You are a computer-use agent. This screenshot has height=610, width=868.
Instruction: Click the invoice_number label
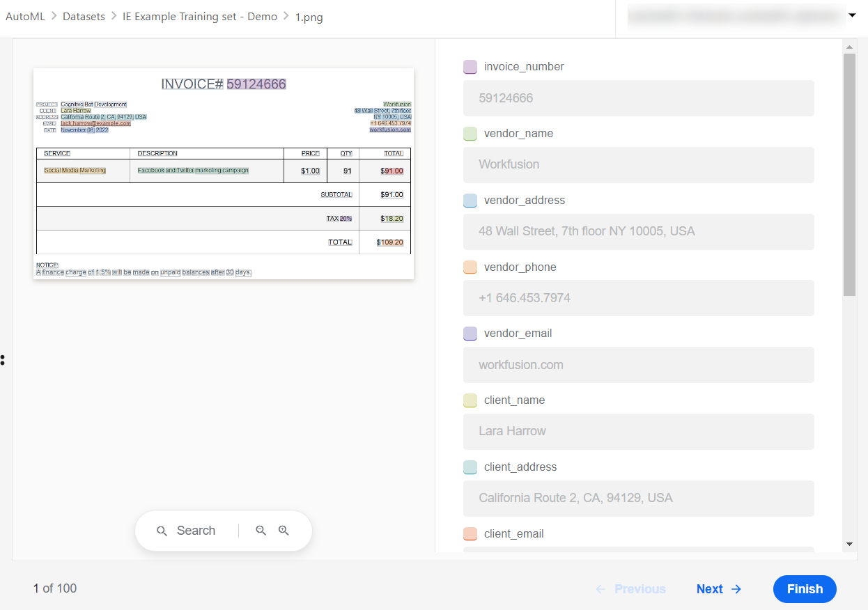(x=524, y=67)
